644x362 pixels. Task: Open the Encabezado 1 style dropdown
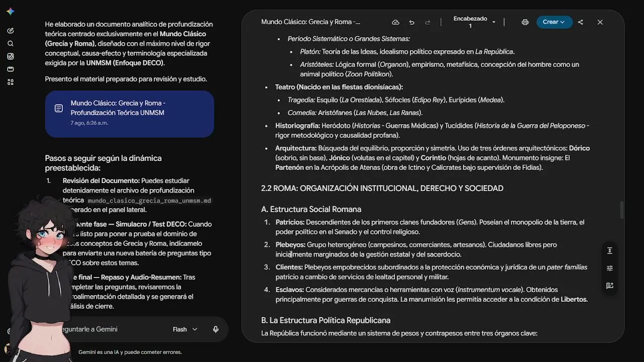pyautogui.click(x=474, y=22)
